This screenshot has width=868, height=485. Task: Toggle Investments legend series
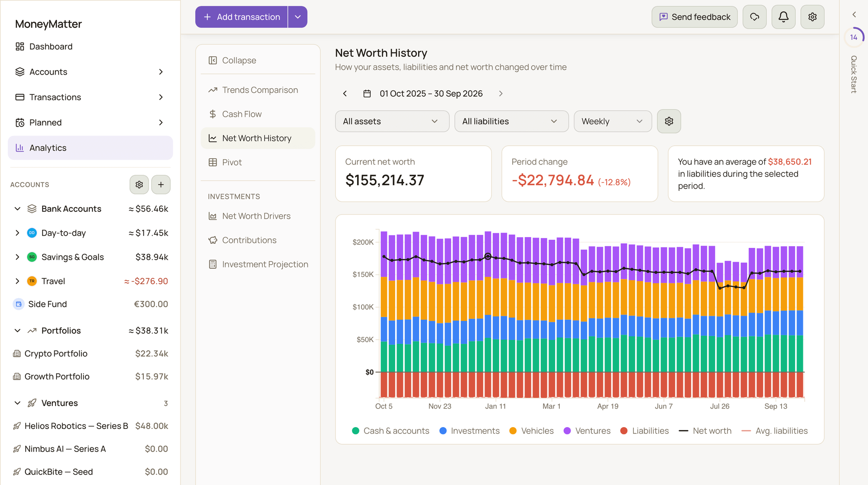[469, 431]
